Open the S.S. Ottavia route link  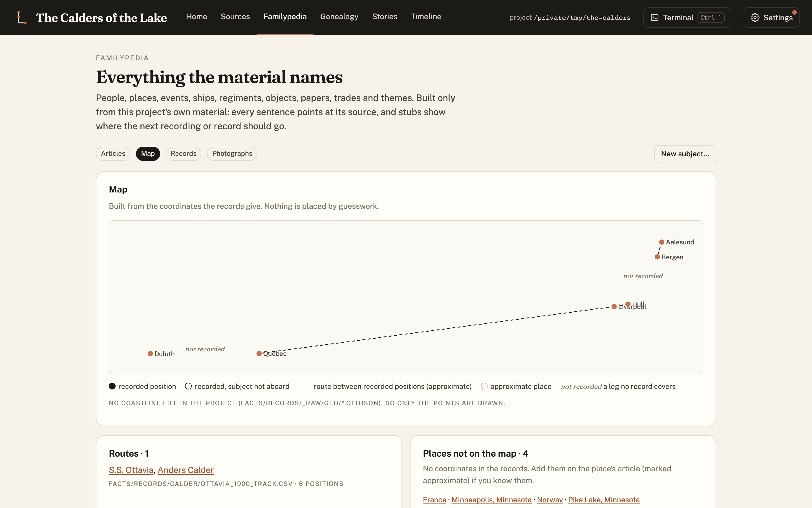[x=131, y=470]
